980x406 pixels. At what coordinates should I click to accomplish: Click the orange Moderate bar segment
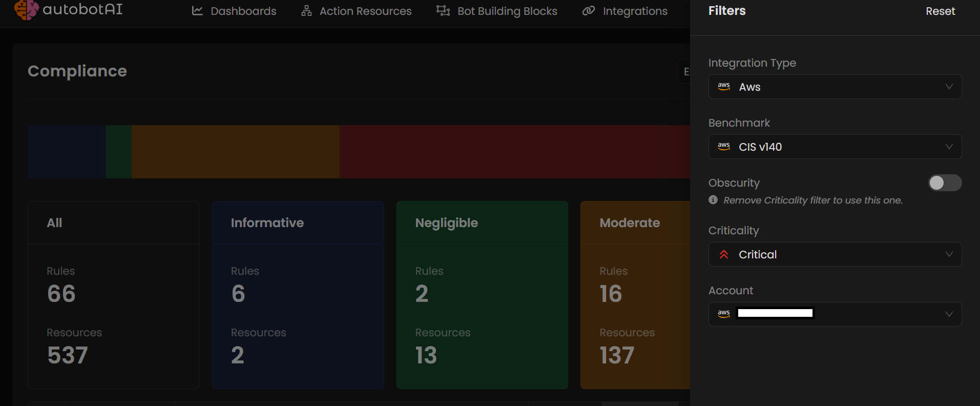pyautogui.click(x=236, y=152)
